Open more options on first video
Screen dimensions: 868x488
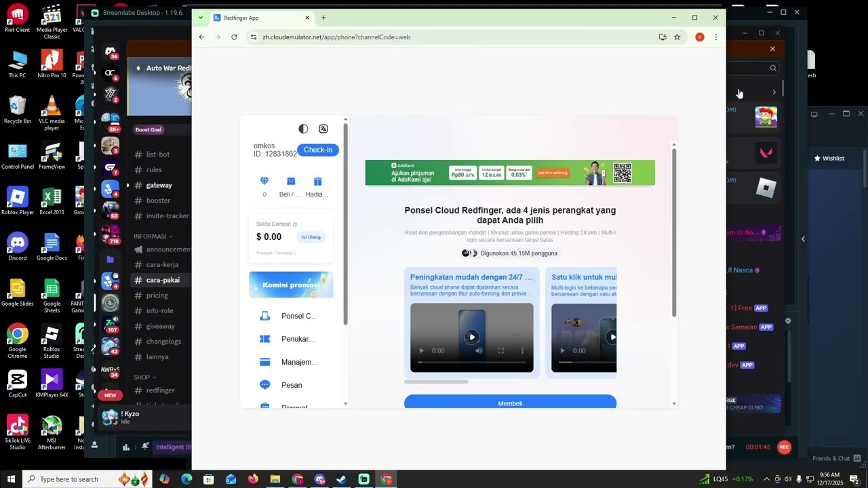coord(522,350)
